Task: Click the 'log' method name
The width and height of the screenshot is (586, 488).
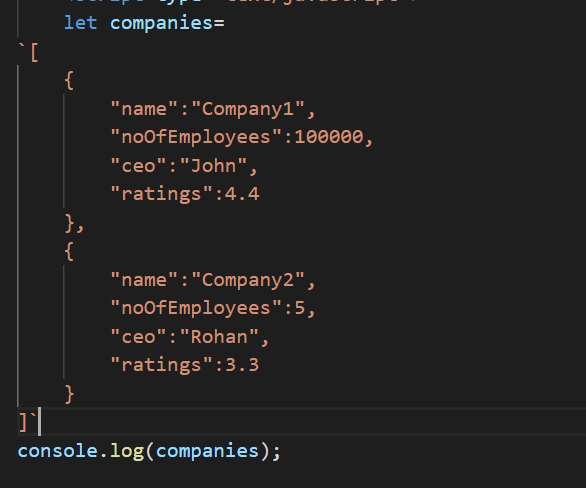Action: [127, 452]
